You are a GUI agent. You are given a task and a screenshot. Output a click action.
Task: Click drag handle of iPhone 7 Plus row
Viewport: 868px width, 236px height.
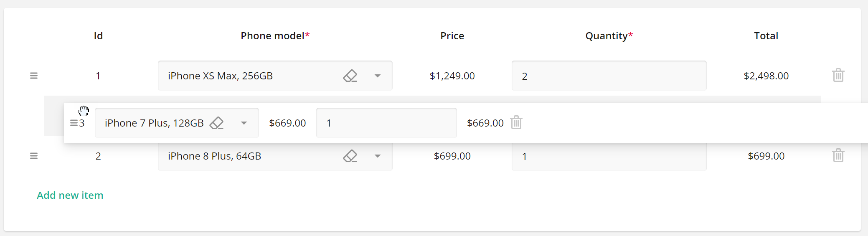pos(74,123)
